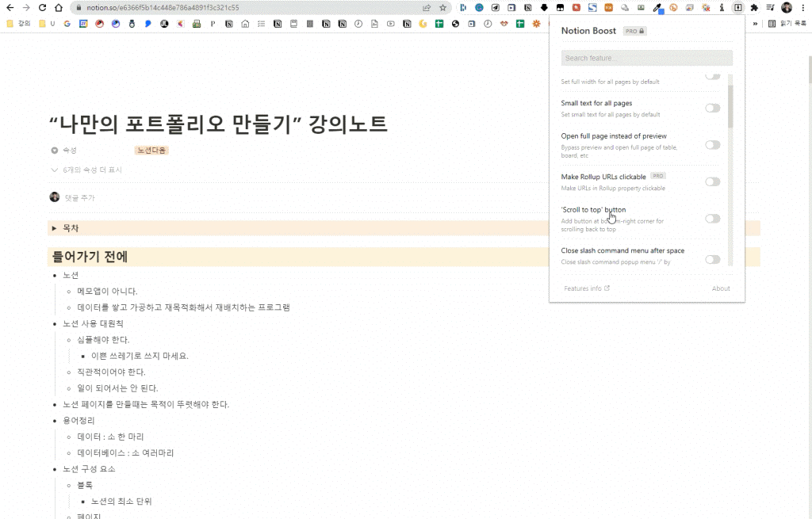Viewport: 812px width, 519px height.
Task: Click the browser forward arrow
Action: (26, 8)
